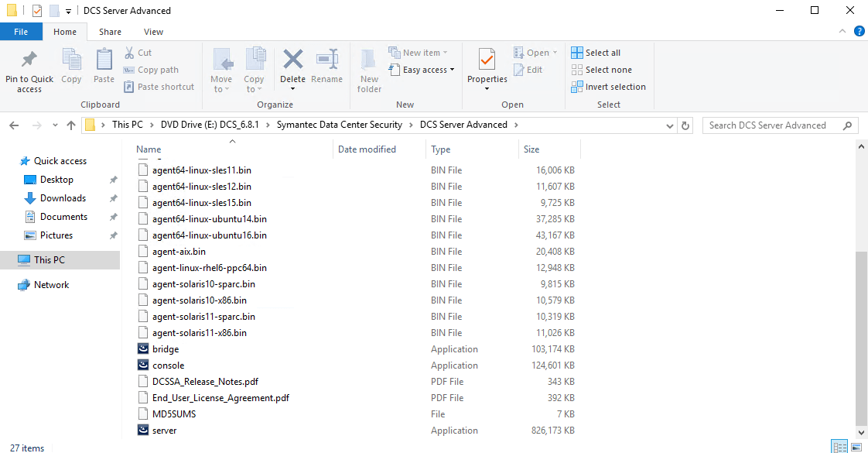Open Quick Access Toolbar customize dropdown
868x453 pixels.
point(68,11)
